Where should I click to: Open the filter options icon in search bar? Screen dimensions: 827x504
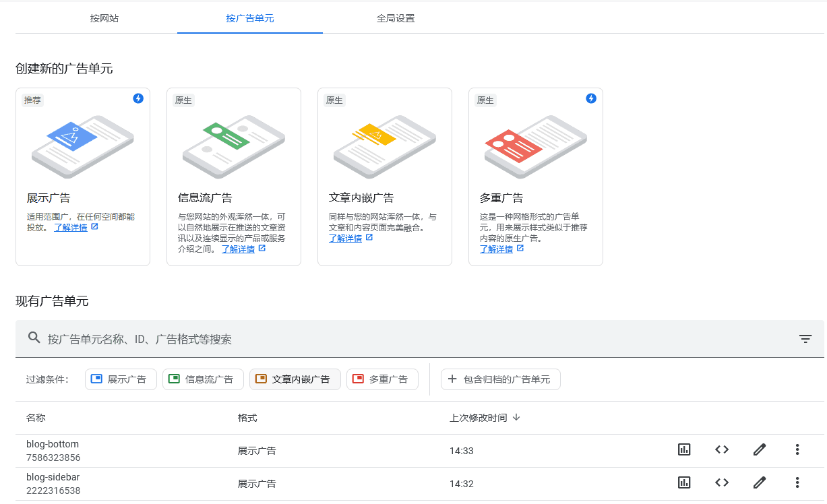(805, 338)
